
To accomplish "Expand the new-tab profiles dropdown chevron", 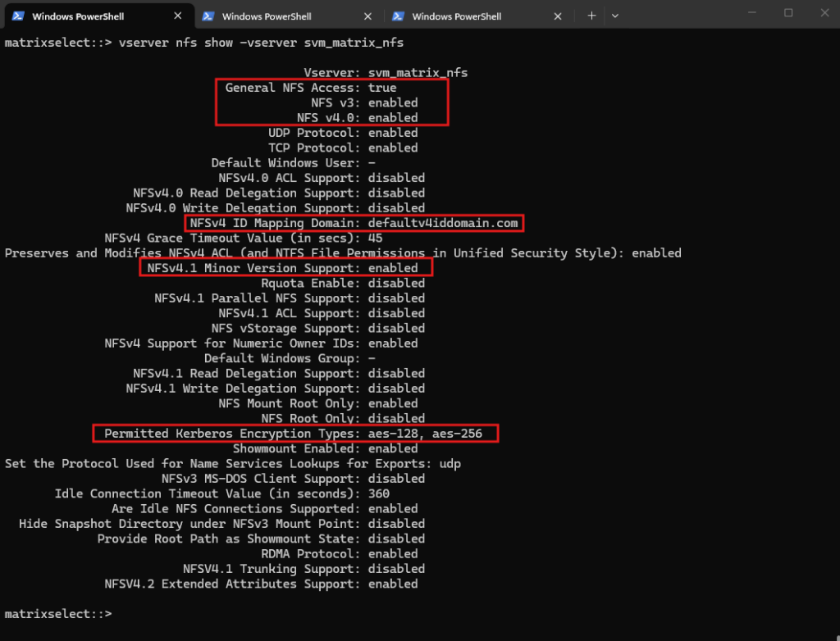I will click(x=615, y=16).
